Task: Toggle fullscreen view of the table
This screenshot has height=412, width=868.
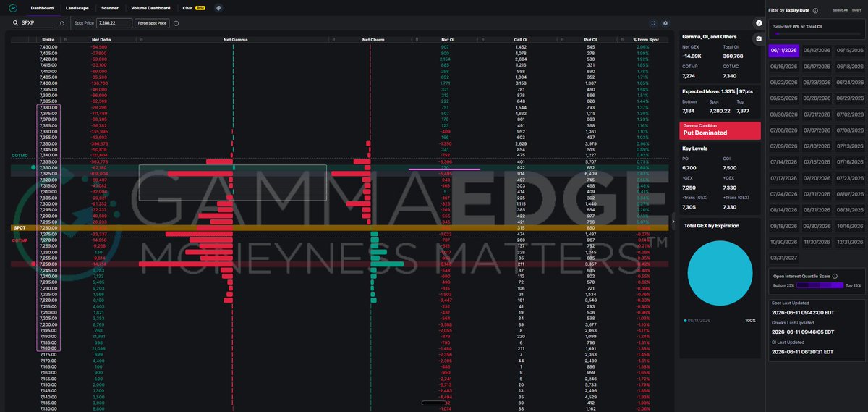Action: [x=653, y=23]
